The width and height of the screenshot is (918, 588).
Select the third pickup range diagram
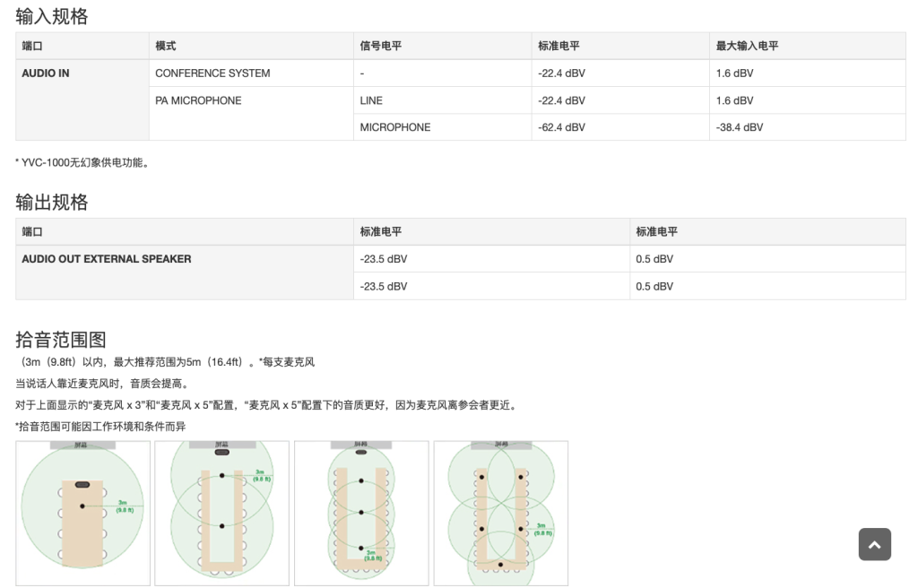pos(361,513)
